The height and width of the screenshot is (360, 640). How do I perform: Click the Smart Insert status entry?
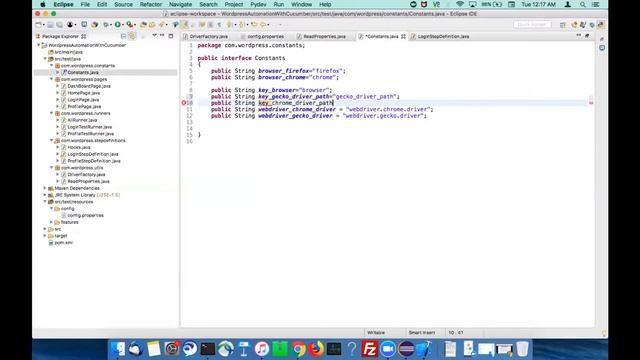(x=422, y=333)
